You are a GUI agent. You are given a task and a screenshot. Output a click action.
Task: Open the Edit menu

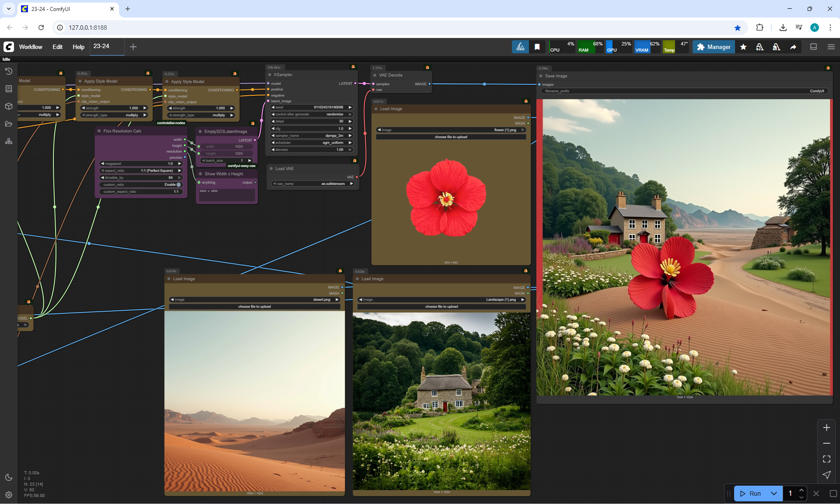click(57, 47)
